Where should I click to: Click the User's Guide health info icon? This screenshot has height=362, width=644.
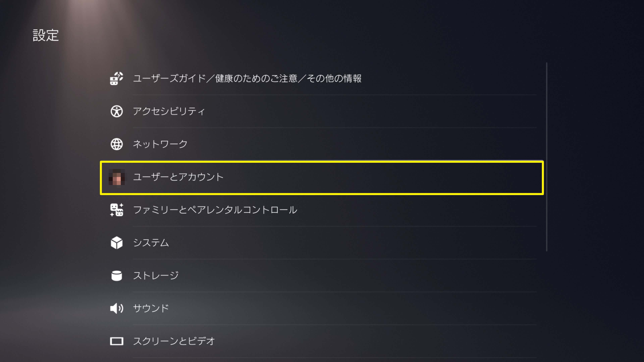coord(117,79)
